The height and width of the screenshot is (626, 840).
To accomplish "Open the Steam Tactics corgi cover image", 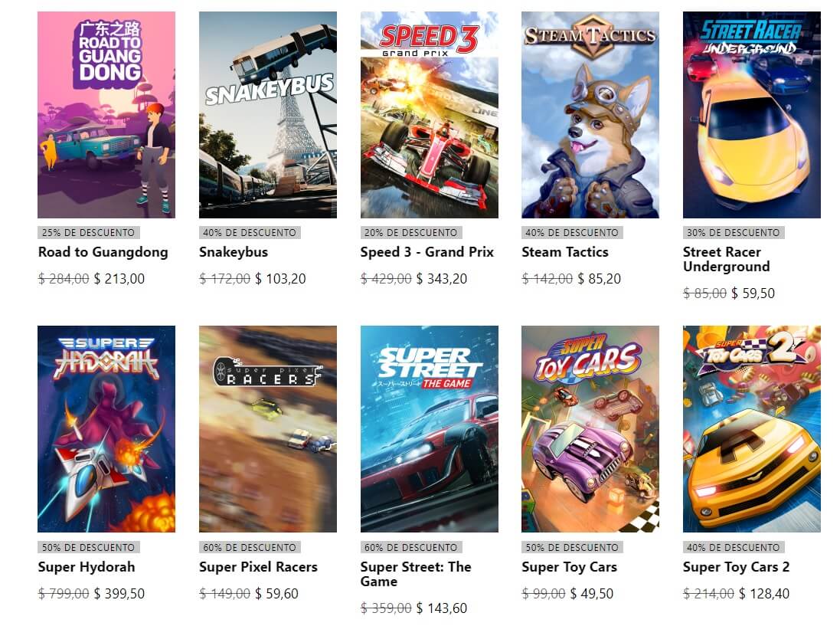I will (590, 115).
